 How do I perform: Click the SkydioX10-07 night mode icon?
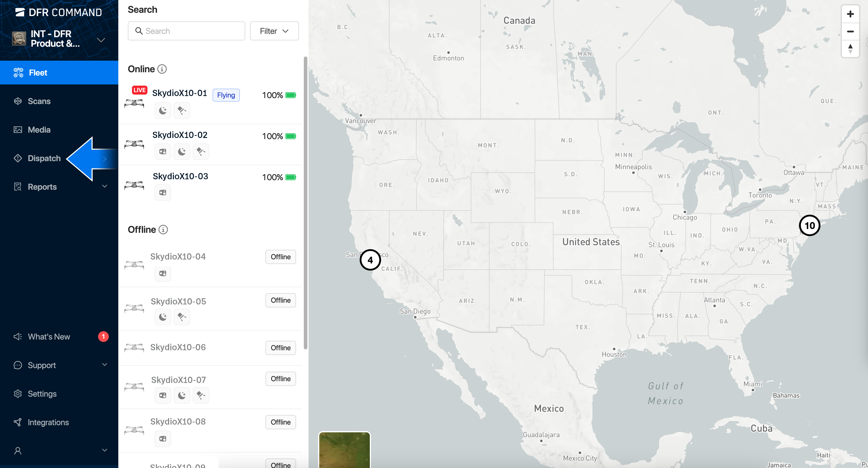pyautogui.click(x=182, y=395)
